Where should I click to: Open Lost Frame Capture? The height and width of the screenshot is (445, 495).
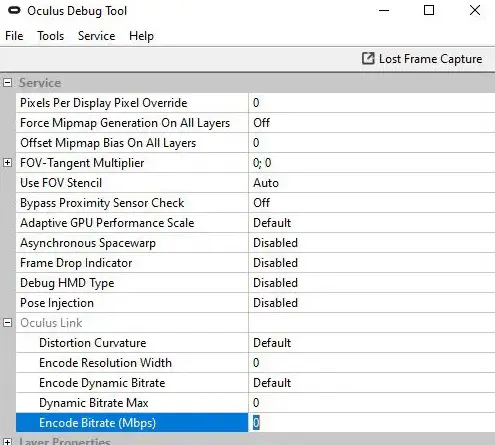click(x=422, y=59)
